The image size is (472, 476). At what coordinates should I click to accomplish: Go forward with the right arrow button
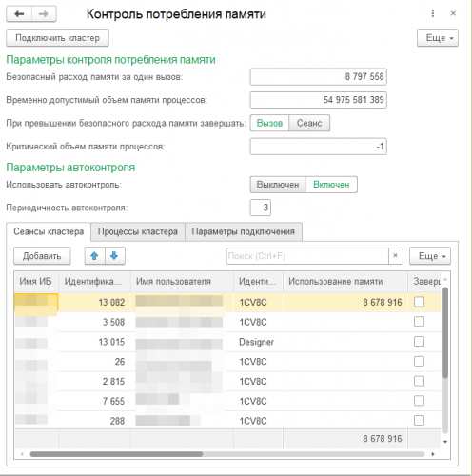pyautogui.click(x=44, y=14)
